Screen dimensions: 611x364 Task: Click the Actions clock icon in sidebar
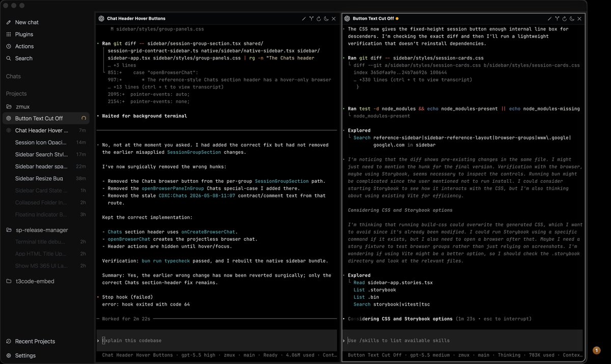tap(9, 46)
